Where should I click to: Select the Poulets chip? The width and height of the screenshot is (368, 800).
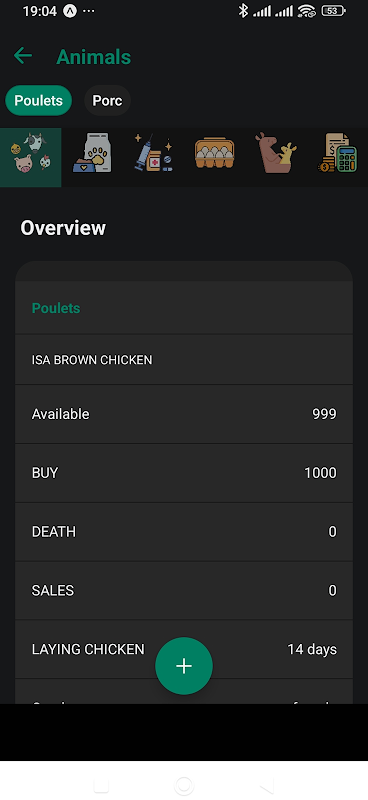tap(38, 101)
